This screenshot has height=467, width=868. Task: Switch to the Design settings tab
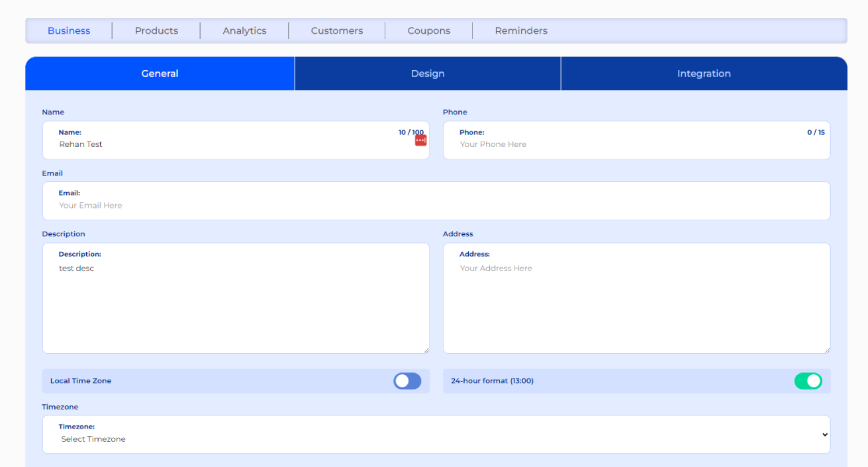[428, 73]
